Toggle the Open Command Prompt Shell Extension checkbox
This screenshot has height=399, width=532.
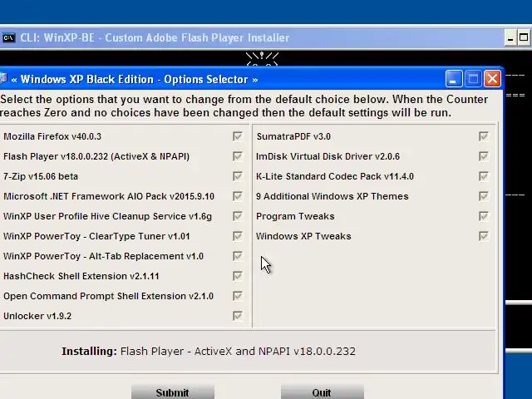238,296
